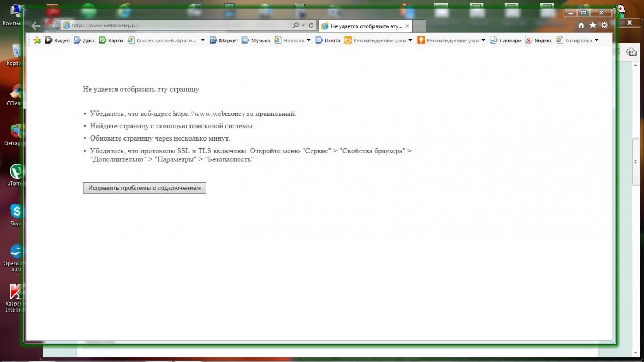This screenshot has width=644, height=362.
Task: Open the Котировки web slice
Action: pyautogui.click(x=574, y=40)
